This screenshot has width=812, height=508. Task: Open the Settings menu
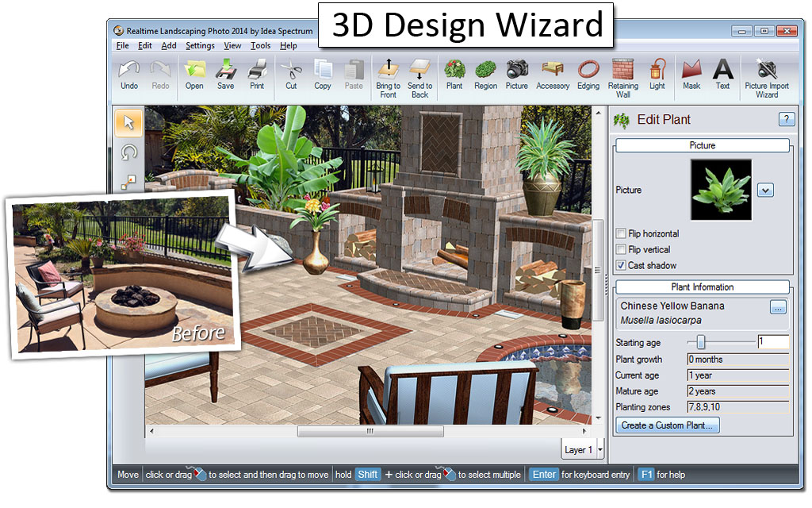click(200, 45)
